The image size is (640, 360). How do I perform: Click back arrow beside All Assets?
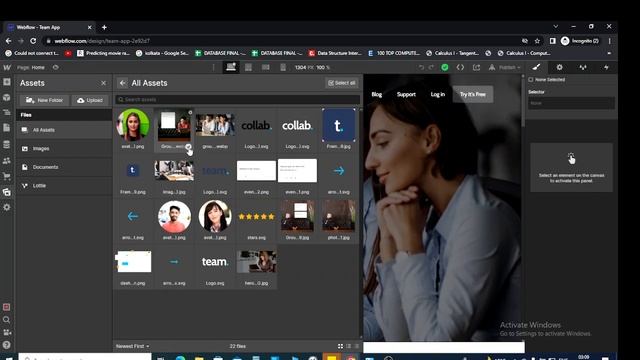(x=122, y=83)
